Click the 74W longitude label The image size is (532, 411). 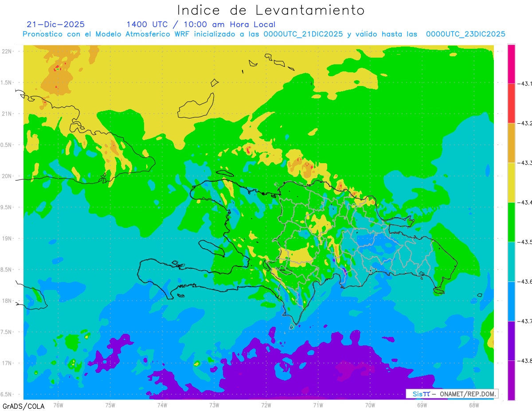click(162, 405)
